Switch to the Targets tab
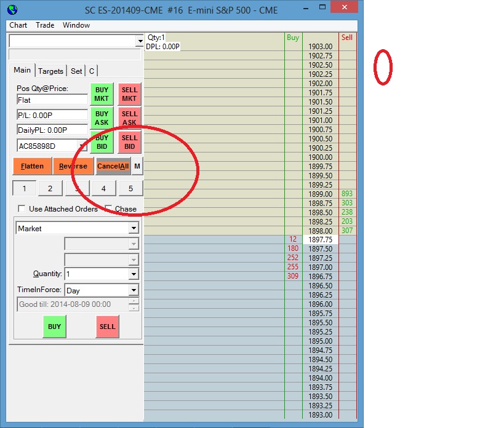The height and width of the screenshot is (428, 504). point(51,71)
